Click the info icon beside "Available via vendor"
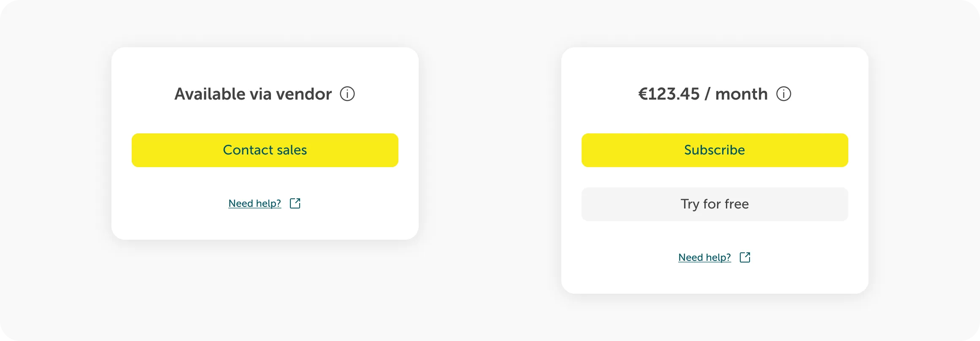The image size is (980, 341). (x=347, y=94)
